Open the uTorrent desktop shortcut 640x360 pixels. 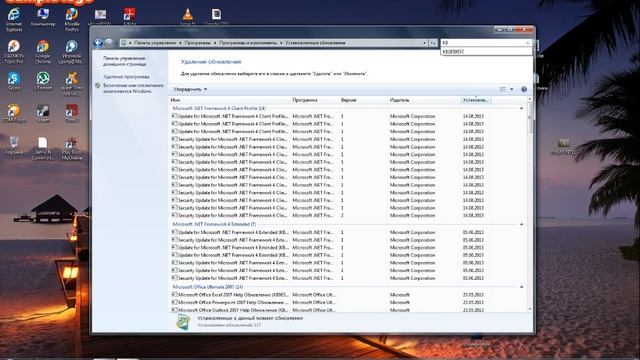pos(43,81)
